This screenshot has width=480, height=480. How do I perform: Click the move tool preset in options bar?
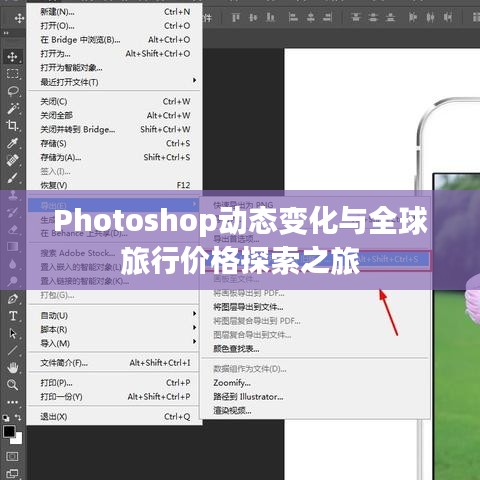[x=19, y=18]
